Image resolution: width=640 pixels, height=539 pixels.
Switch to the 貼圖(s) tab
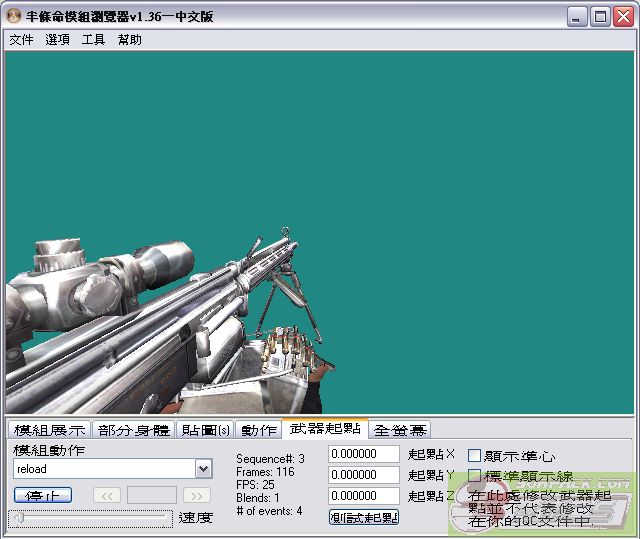(206, 430)
